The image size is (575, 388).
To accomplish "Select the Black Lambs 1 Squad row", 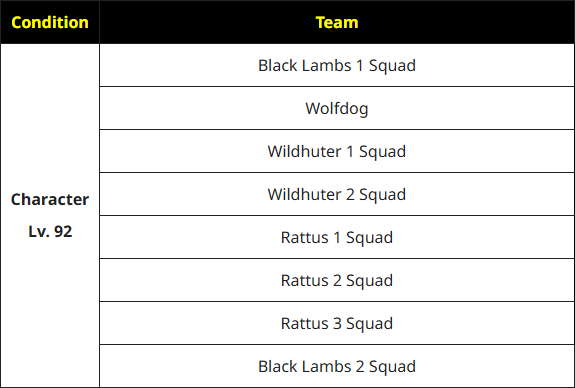I will 337,66.
